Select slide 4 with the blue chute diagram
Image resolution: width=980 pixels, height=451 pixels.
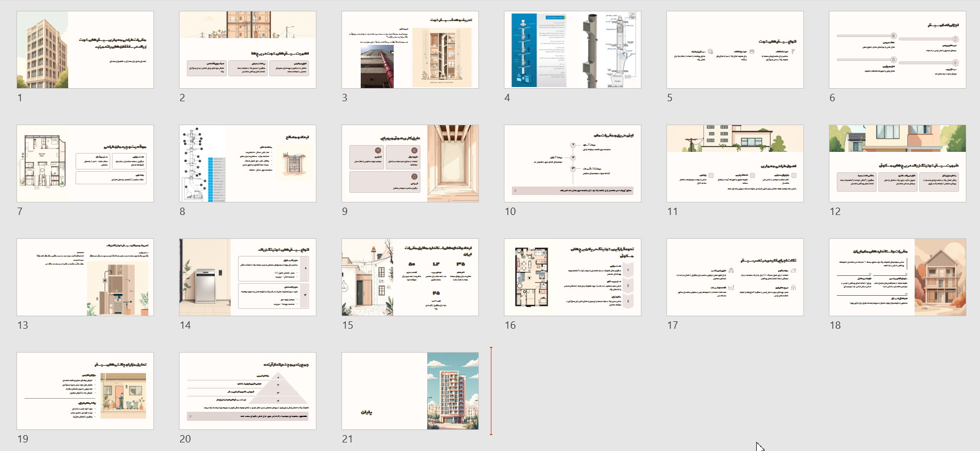(x=573, y=49)
